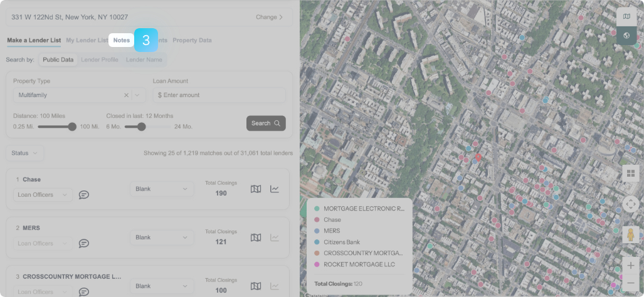Open the Notes tab

122,40
